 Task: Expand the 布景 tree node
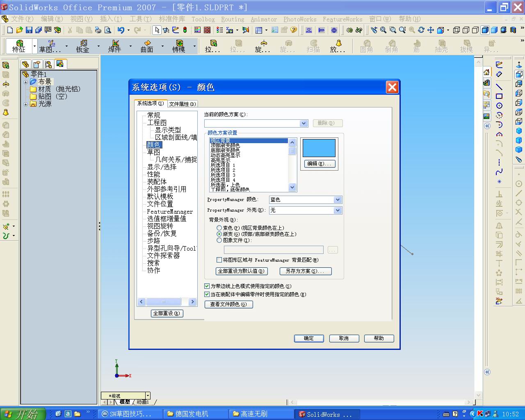25,82
